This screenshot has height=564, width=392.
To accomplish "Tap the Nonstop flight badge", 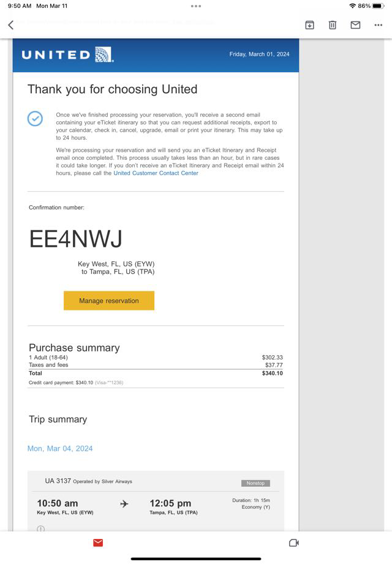I will click(255, 483).
